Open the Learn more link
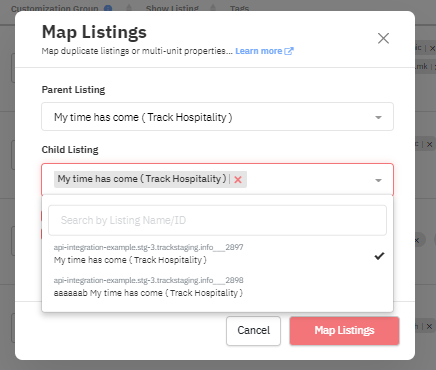 pyautogui.click(x=259, y=51)
